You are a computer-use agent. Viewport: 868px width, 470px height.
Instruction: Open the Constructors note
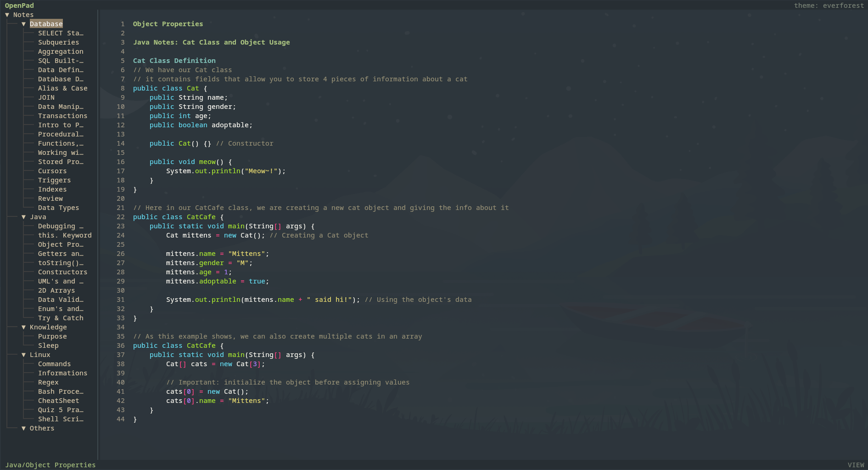[x=63, y=272]
